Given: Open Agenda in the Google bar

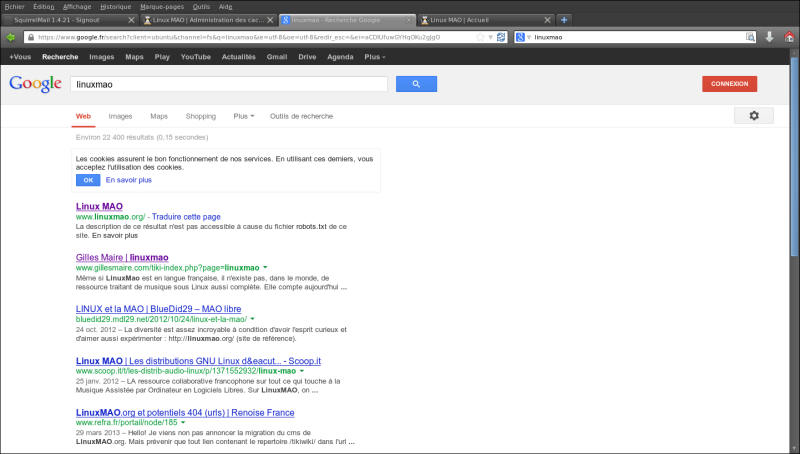Looking at the screenshot, I should [340, 57].
